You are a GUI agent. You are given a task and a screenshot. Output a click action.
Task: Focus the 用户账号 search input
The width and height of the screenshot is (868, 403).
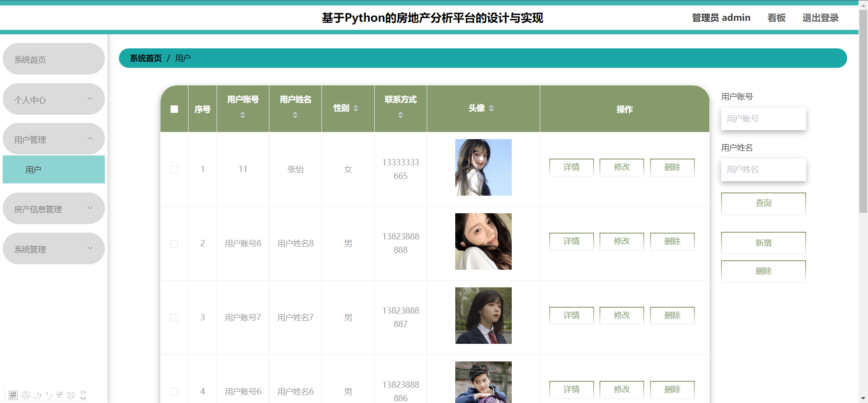pyautogui.click(x=763, y=119)
